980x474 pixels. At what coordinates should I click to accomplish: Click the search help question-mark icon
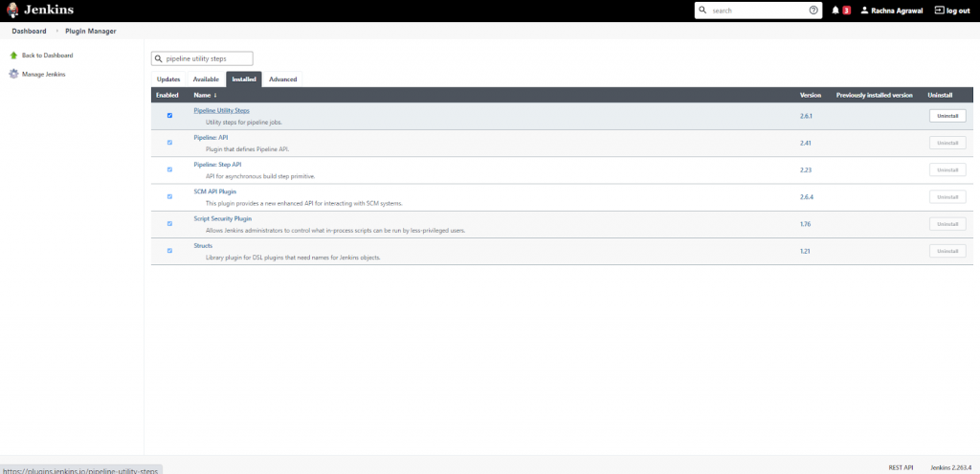click(x=813, y=10)
